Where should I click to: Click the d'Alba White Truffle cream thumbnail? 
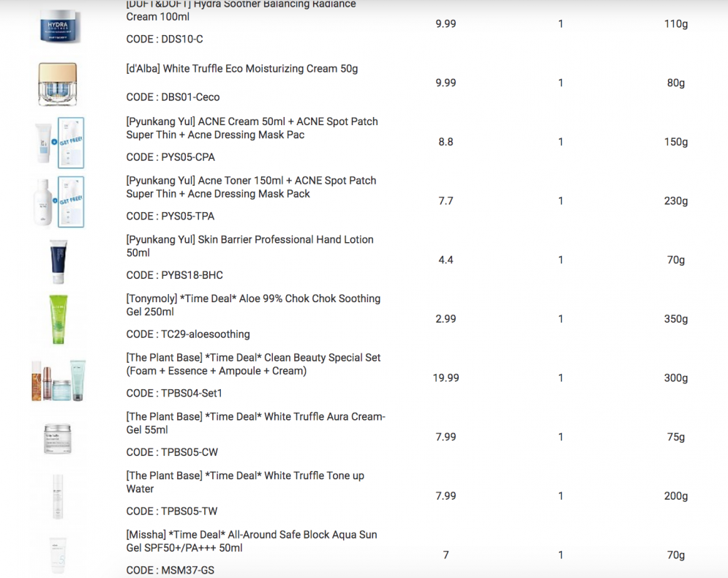[58, 84]
